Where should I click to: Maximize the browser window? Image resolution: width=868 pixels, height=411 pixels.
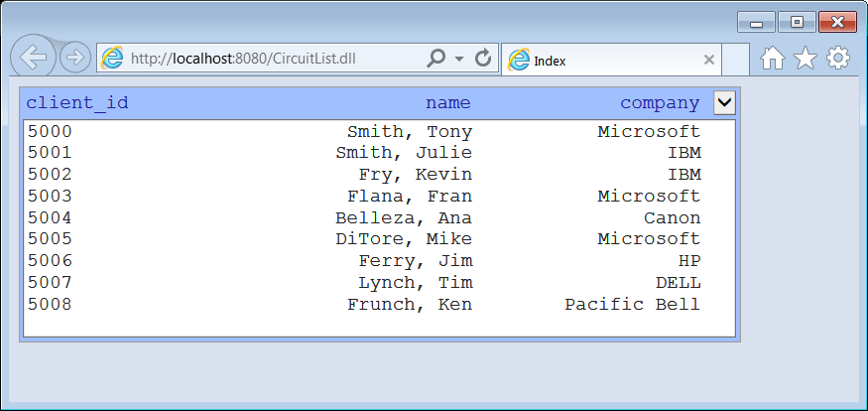797,23
